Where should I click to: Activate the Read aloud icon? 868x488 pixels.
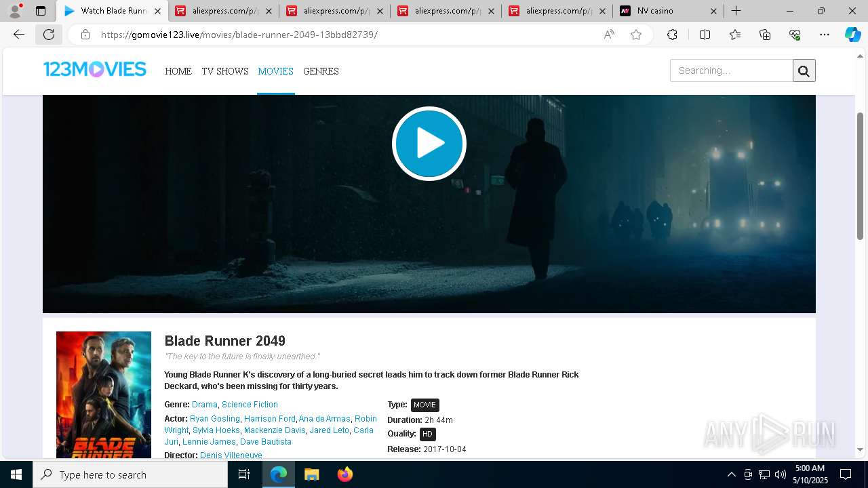coord(609,35)
